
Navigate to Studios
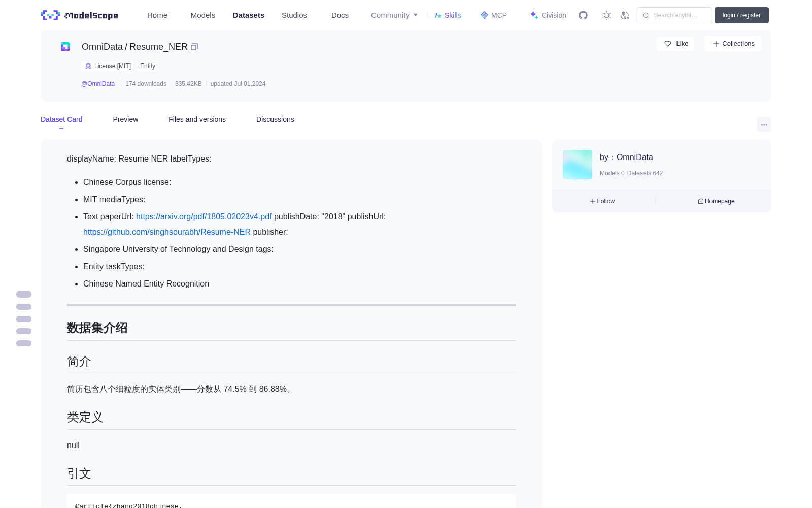(294, 15)
